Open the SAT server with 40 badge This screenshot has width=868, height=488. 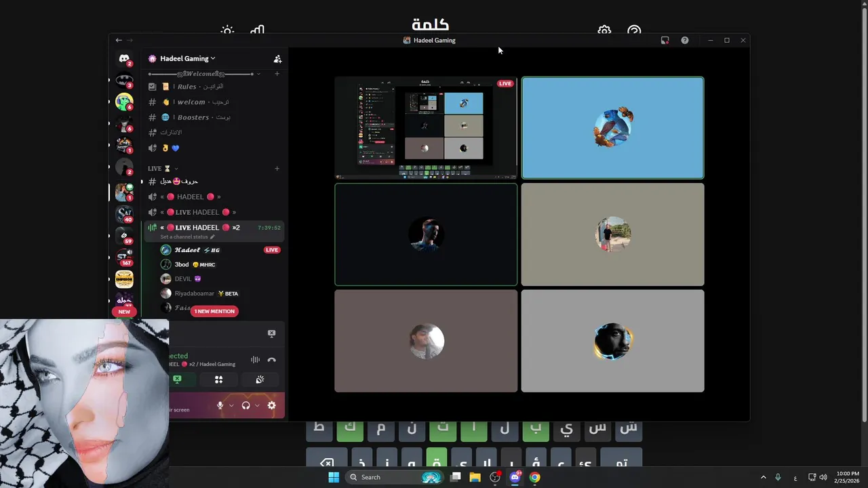(124, 214)
